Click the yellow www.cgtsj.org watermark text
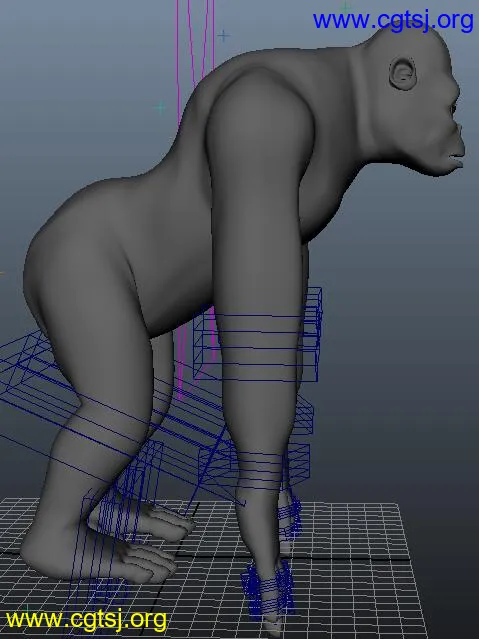The height and width of the screenshot is (639, 479). [86, 620]
